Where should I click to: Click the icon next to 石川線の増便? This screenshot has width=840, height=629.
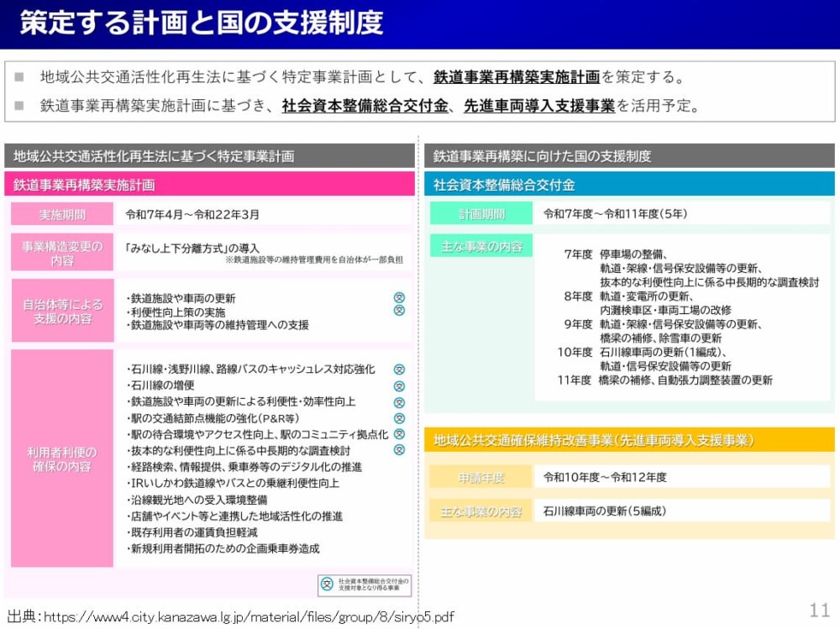[x=400, y=386]
